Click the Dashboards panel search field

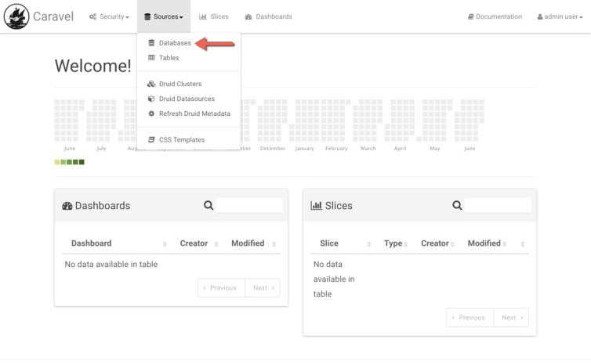pyautogui.click(x=249, y=206)
